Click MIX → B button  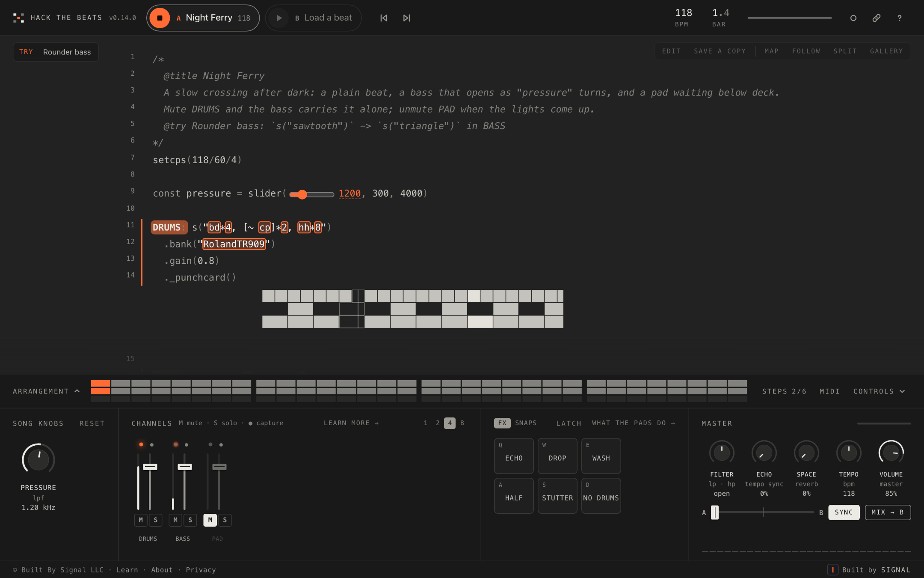[x=888, y=512]
